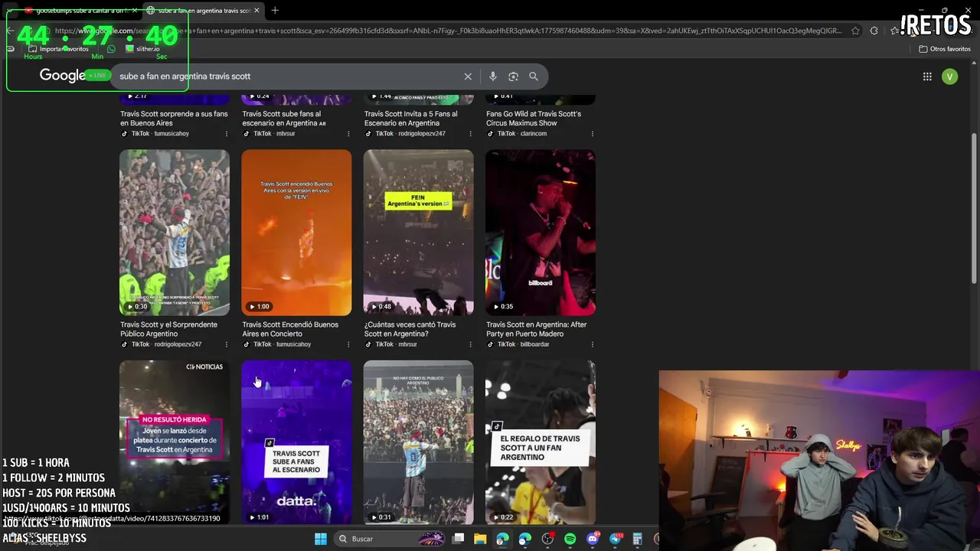Click the page vertical scrollbar

pyautogui.click(x=974, y=207)
